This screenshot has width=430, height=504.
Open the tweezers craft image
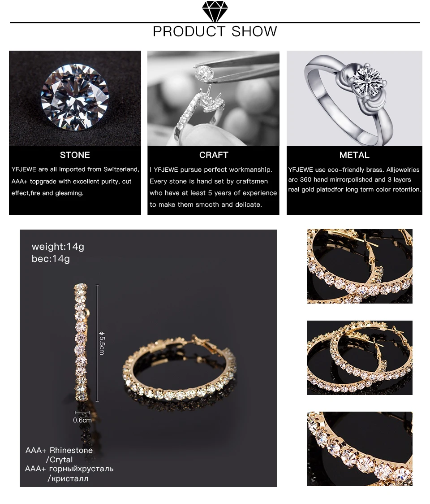click(x=213, y=98)
